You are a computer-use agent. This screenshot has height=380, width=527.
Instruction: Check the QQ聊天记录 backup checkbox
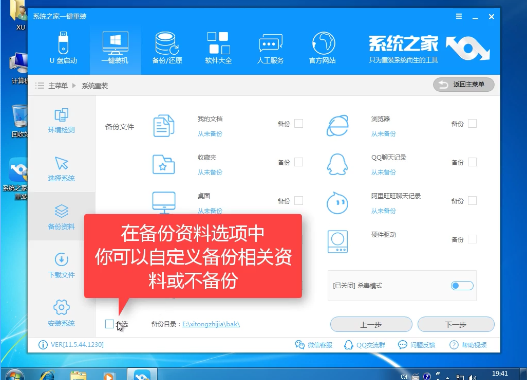[x=473, y=162]
